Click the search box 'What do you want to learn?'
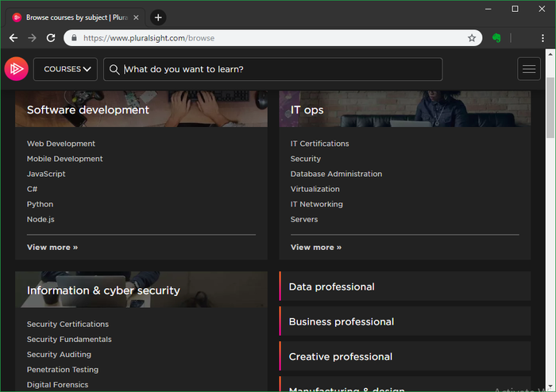 (x=273, y=69)
